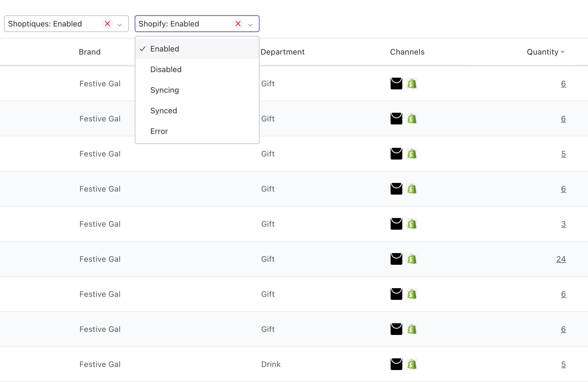This screenshot has height=382, width=588.
Task: Collapse the Shopify filter chevron
Action: pyautogui.click(x=250, y=25)
